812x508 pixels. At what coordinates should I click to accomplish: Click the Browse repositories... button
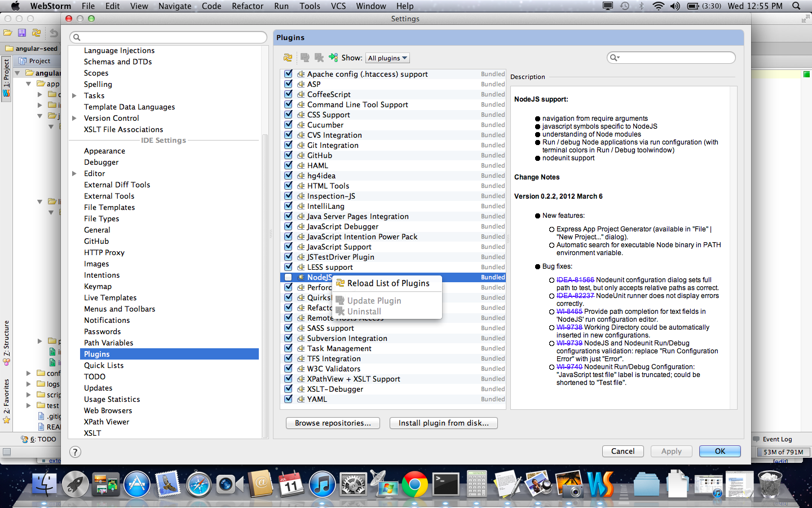[x=333, y=423]
